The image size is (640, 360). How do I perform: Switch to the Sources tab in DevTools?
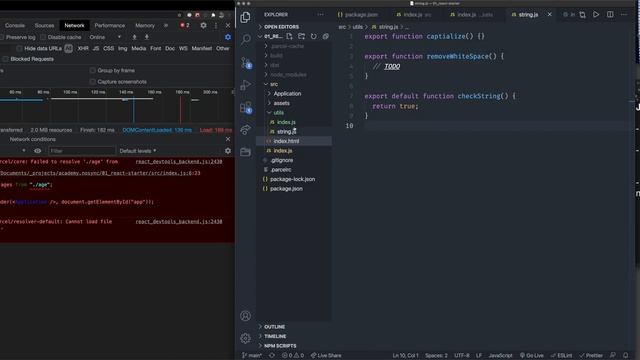pyautogui.click(x=44, y=25)
